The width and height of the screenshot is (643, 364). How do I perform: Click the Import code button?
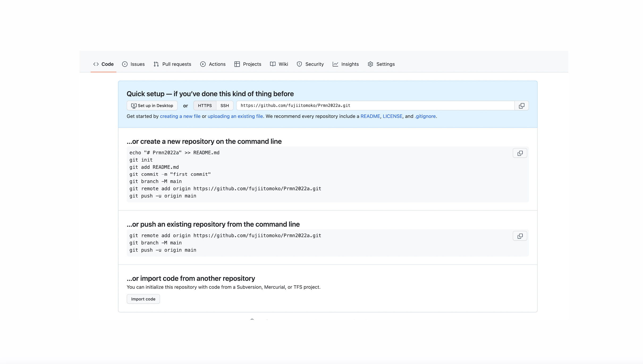[x=143, y=299]
